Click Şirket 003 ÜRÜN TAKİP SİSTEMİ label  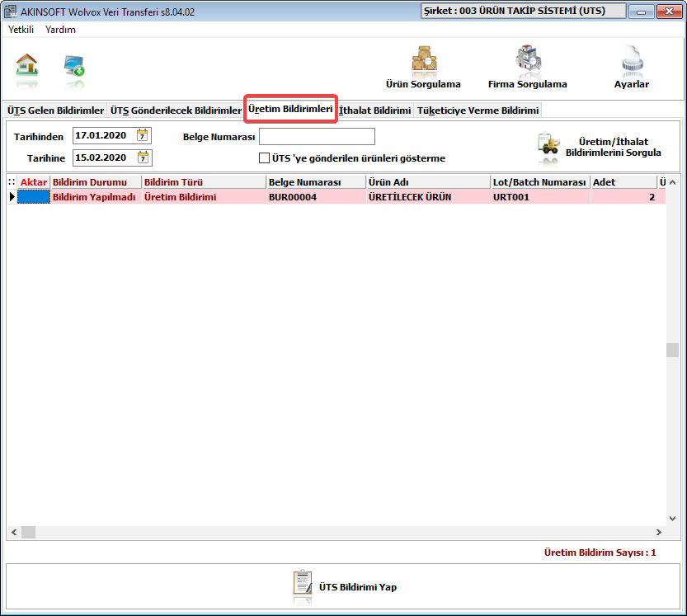coord(523,11)
